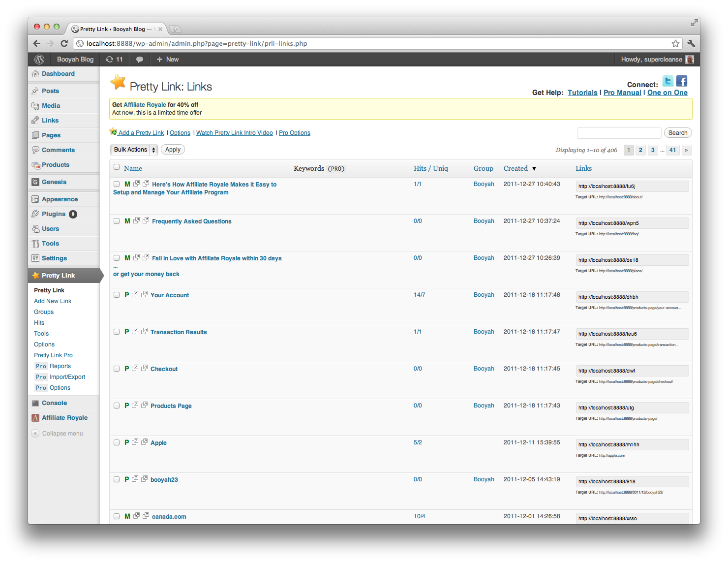Open Pro Import/Export submenu item
This screenshot has height=563, width=728.
pyautogui.click(x=61, y=377)
